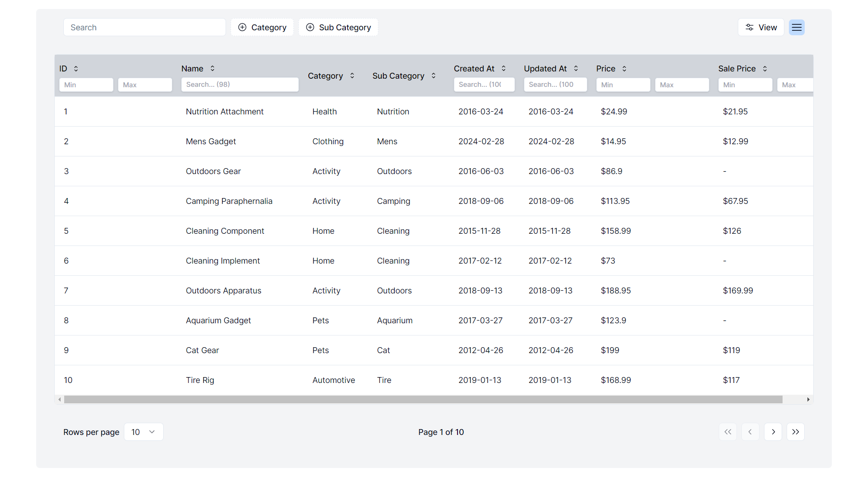Sort table by Sub Category arrows
Screen dimensions: 868x477
click(434, 76)
